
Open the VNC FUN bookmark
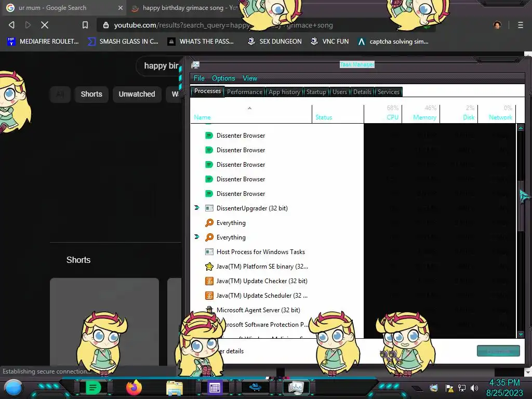[x=330, y=42]
